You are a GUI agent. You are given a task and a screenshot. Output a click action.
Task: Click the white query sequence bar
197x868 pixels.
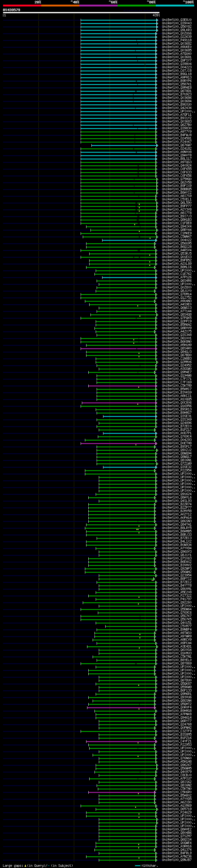[x=81, y=13]
